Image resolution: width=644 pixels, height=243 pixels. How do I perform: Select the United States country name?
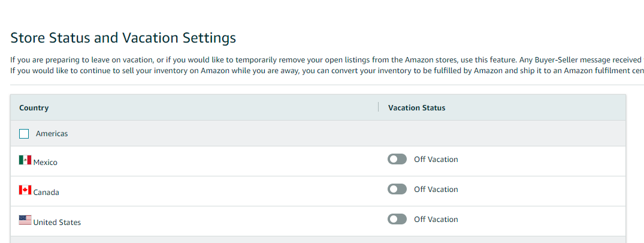[x=57, y=223]
